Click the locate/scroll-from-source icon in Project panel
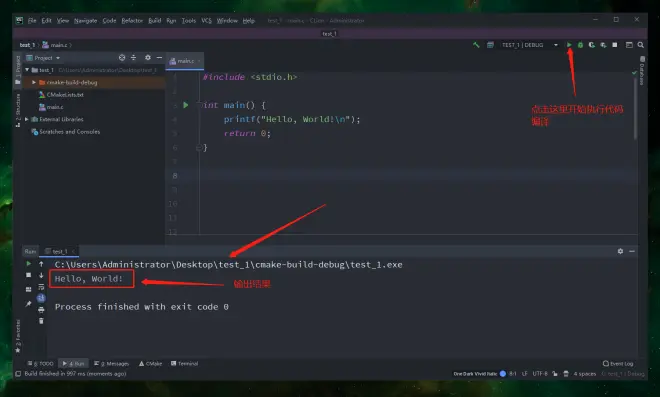660x397 pixels. 122,58
